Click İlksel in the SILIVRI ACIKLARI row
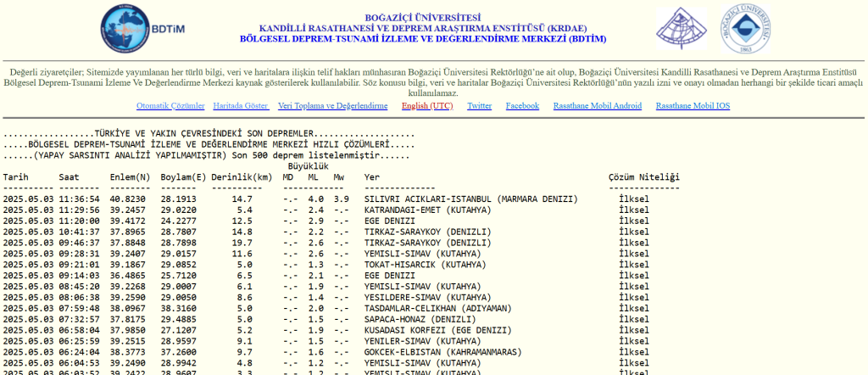The width and height of the screenshot is (868, 375). [634, 199]
